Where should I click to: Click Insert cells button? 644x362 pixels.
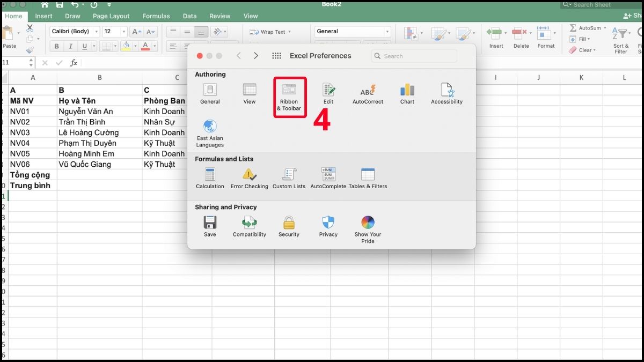[496, 38]
